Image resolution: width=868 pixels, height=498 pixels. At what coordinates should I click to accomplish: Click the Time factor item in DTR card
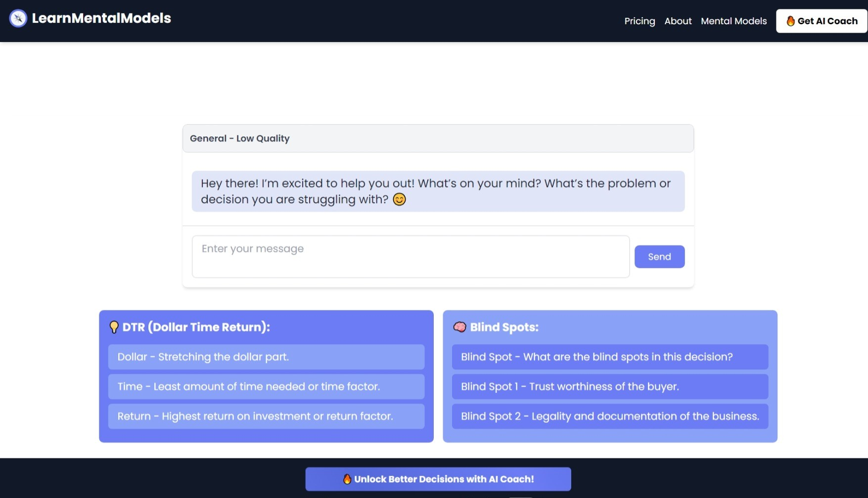266,386
